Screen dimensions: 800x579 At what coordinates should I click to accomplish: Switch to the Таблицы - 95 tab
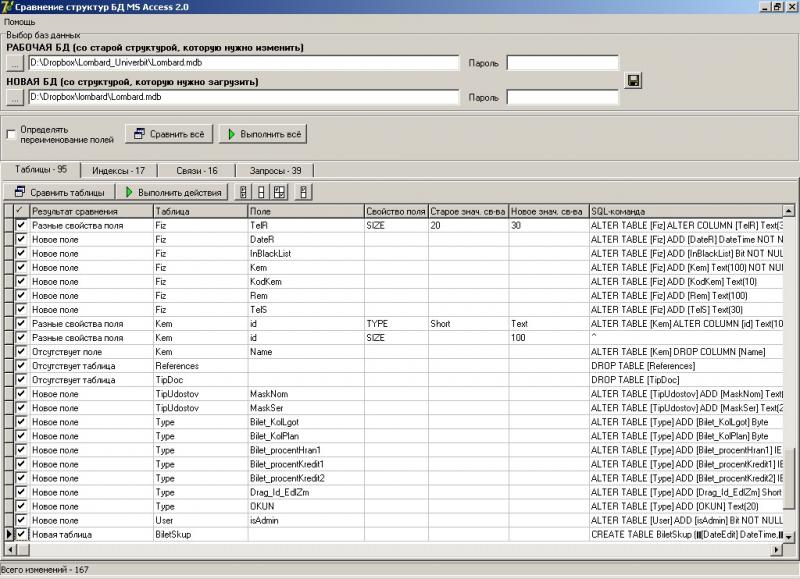tap(41, 169)
